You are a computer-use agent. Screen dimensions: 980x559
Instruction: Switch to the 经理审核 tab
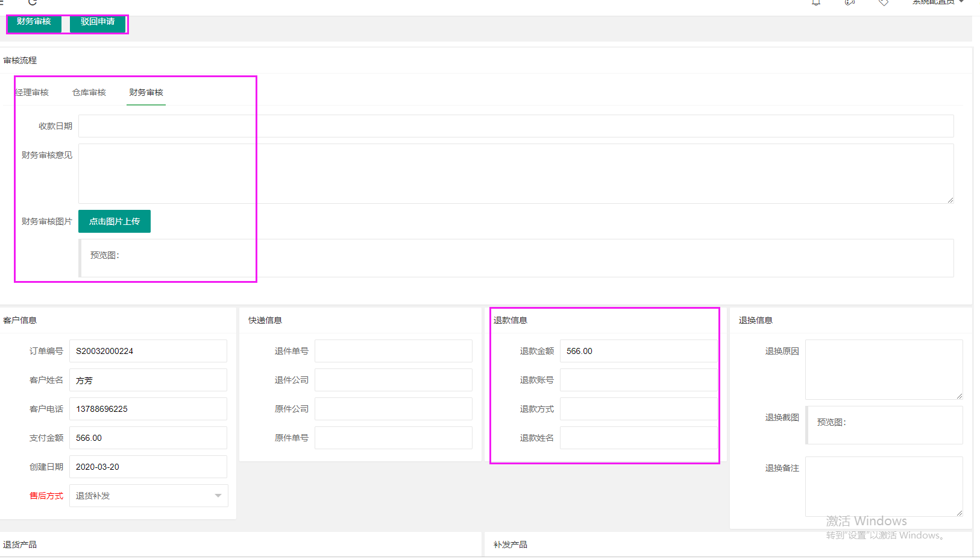32,92
